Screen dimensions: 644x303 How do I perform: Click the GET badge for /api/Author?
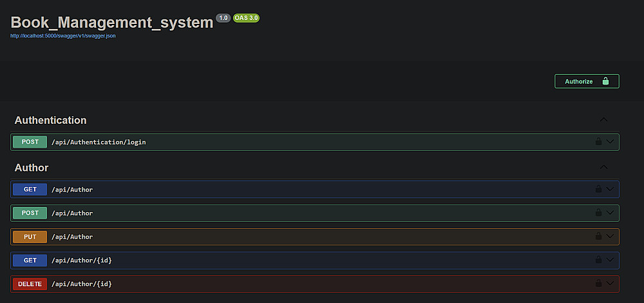[30, 190]
